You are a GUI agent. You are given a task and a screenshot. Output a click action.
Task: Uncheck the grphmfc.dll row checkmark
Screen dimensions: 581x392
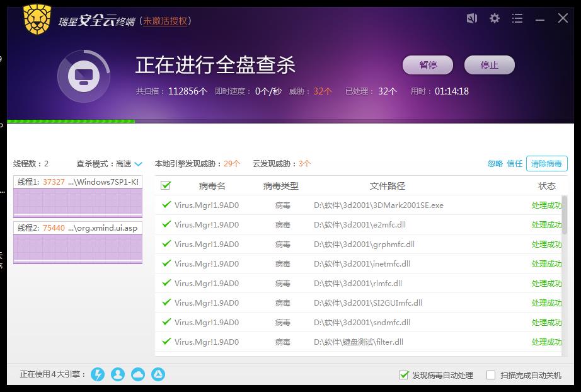coord(166,244)
